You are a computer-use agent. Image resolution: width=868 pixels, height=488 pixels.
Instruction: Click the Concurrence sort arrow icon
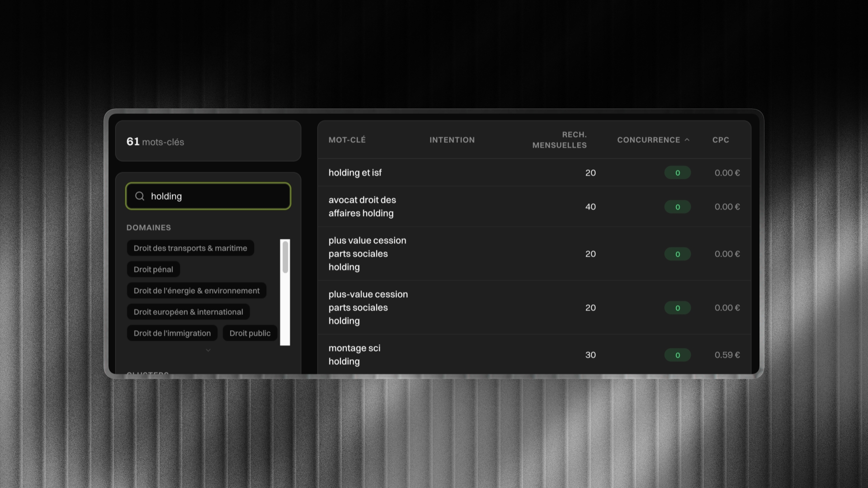(x=687, y=140)
